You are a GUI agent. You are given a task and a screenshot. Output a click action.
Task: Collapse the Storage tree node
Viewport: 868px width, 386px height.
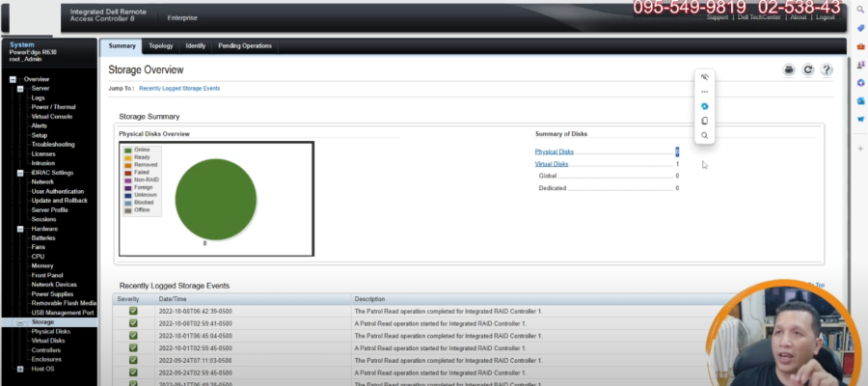20,322
